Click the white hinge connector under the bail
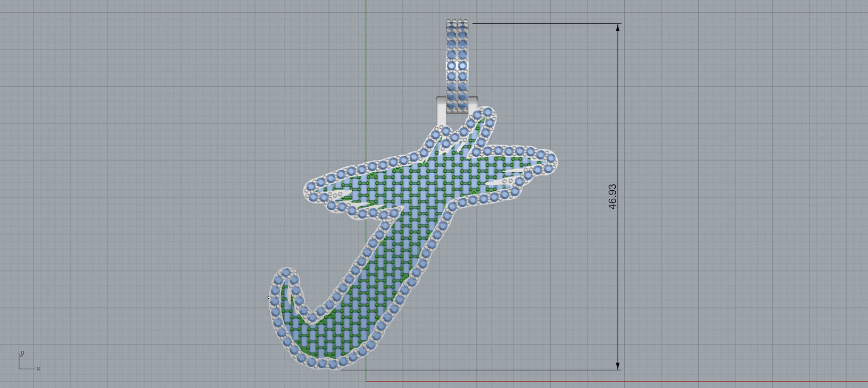 tap(442, 110)
